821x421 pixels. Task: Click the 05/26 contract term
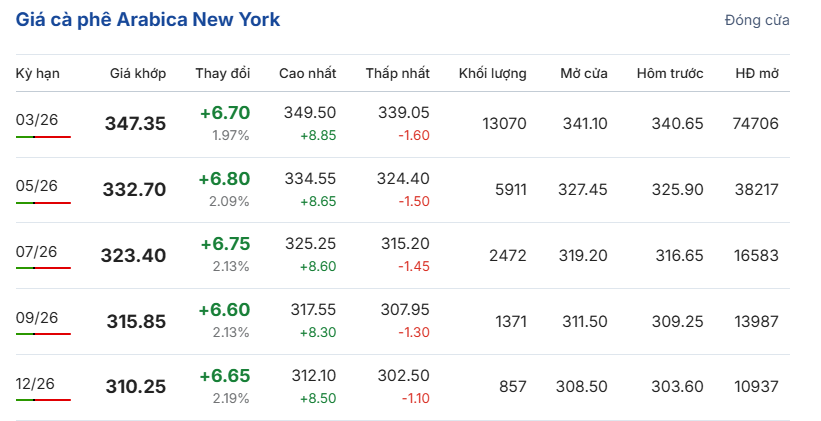(37, 185)
